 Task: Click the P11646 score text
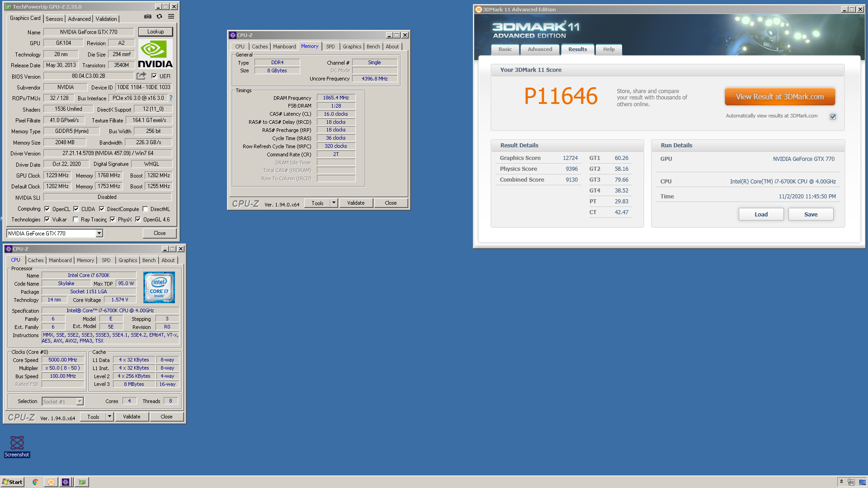click(561, 96)
